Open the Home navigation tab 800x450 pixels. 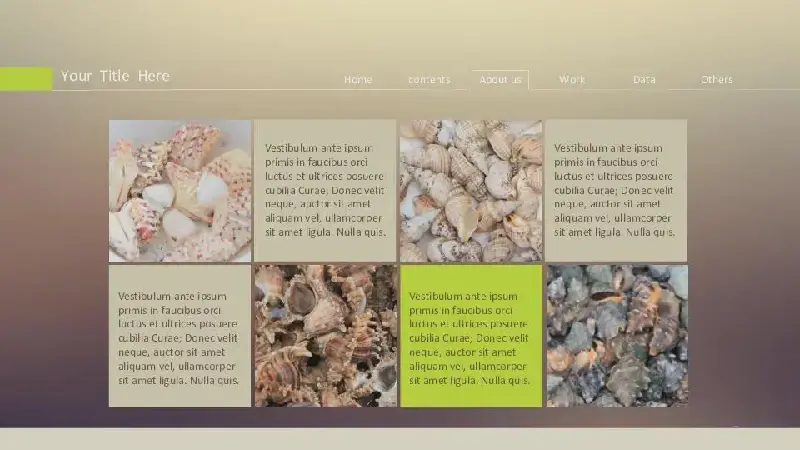tap(358, 80)
